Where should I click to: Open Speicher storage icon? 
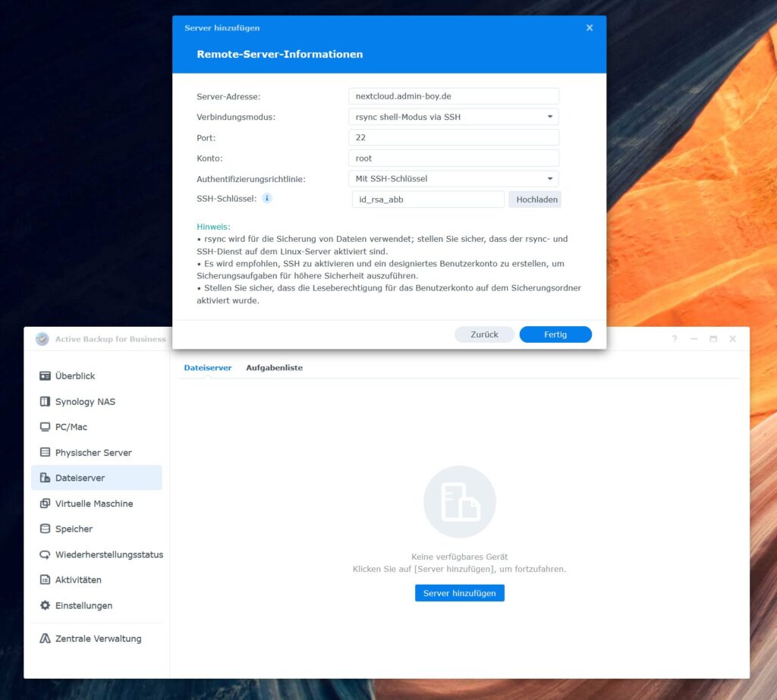45,529
